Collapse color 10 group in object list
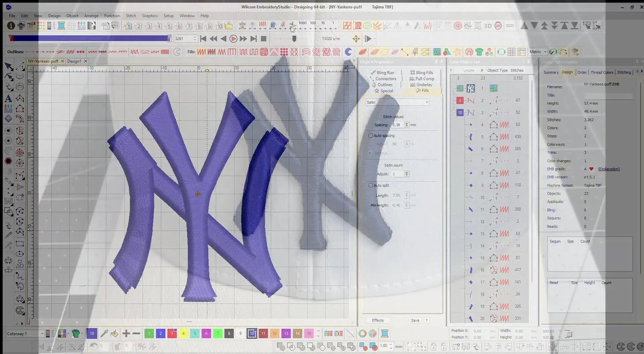This screenshot has width=644, height=354. click(454, 112)
